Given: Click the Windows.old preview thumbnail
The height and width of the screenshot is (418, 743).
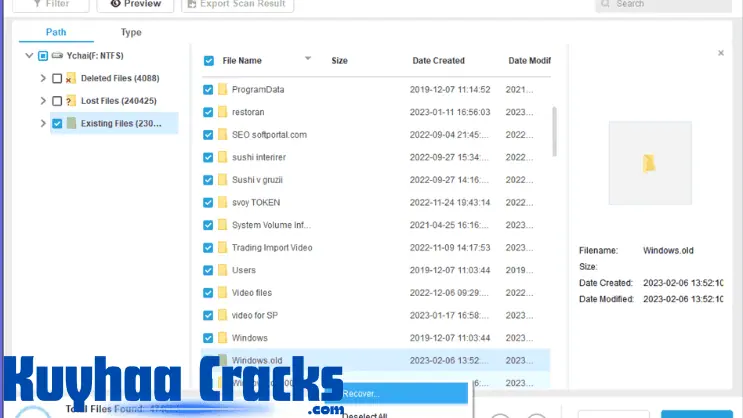Looking at the screenshot, I should tap(649, 163).
